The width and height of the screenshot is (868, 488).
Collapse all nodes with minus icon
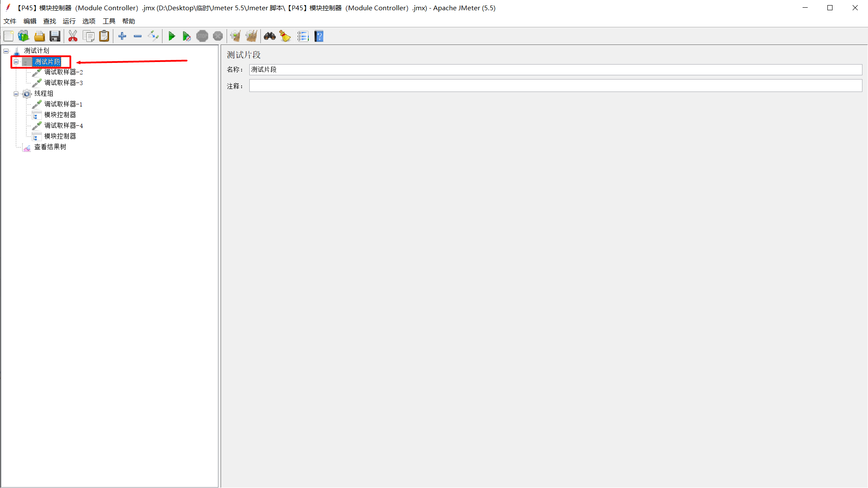pyautogui.click(x=138, y=36)
